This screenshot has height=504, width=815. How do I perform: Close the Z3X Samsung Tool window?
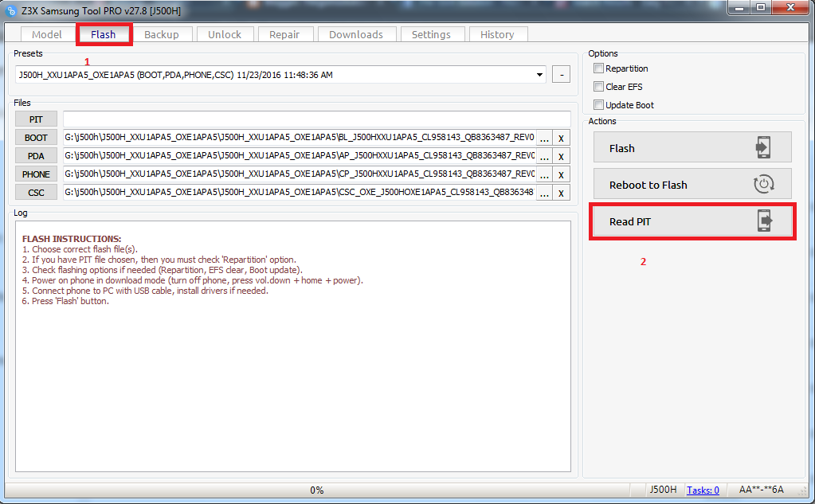tap(790, 7)
